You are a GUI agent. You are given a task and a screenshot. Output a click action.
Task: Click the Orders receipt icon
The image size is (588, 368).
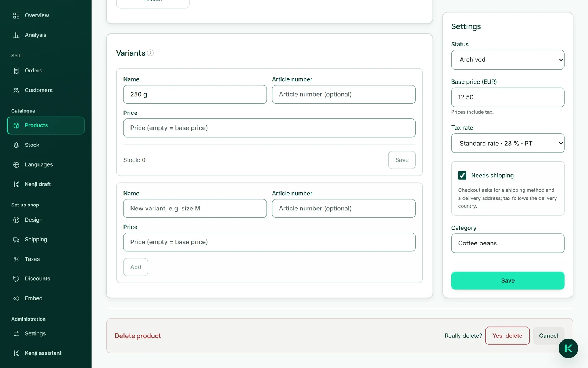coord(16,71)
